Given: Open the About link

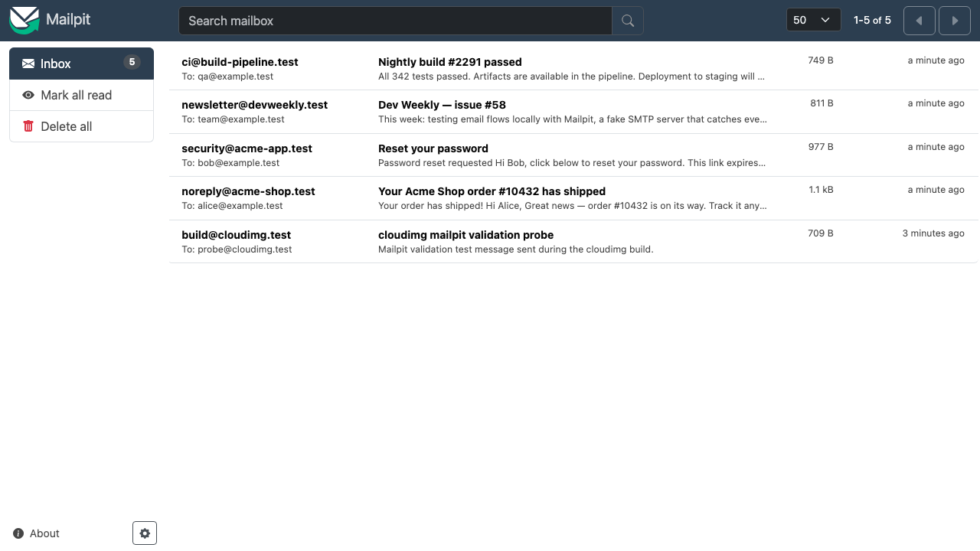Looking at the screenshot, I should (37, 533).
